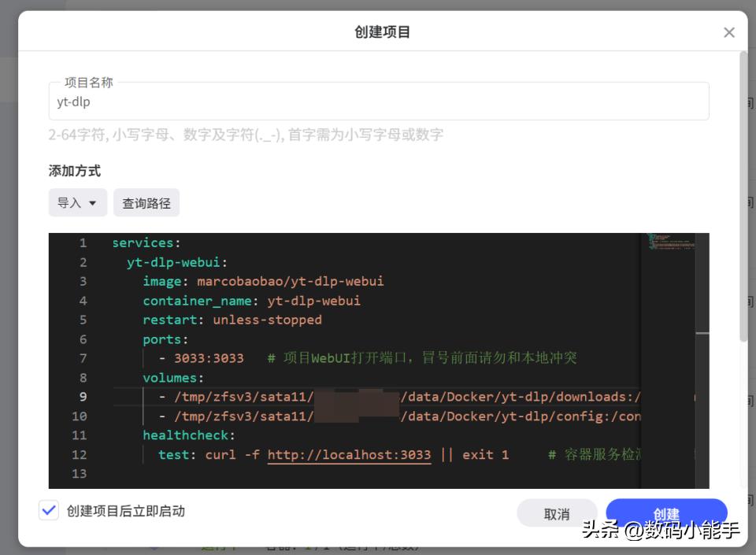Image resolution: width=756 pixels, height=555 pixels.
Task: Click the downloads volume path on line 9
Action: pos(407,397)
